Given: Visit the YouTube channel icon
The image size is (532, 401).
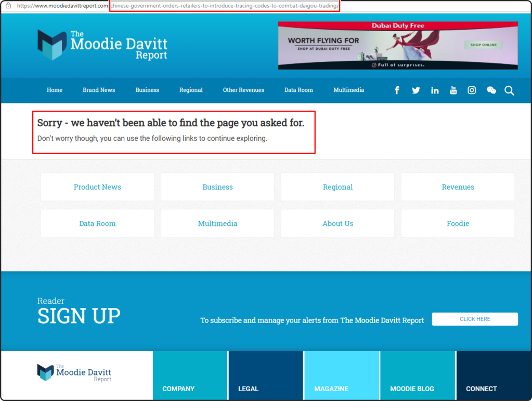Looking at the screenshot, I should tap(453, 90).
